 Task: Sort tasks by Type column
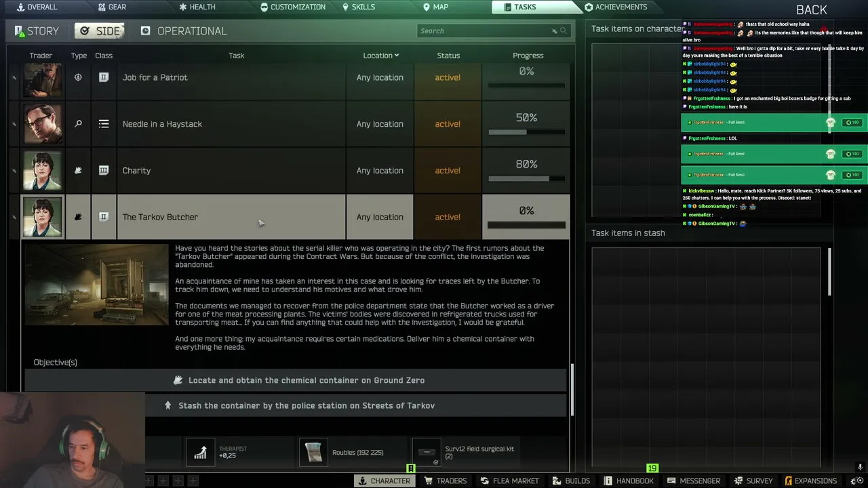pos(79,56)
